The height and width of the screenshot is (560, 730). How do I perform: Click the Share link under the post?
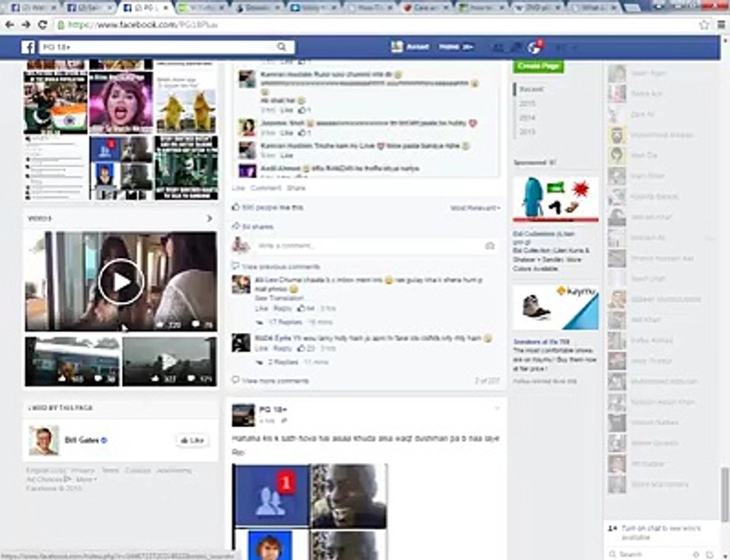tap(296, 188)
